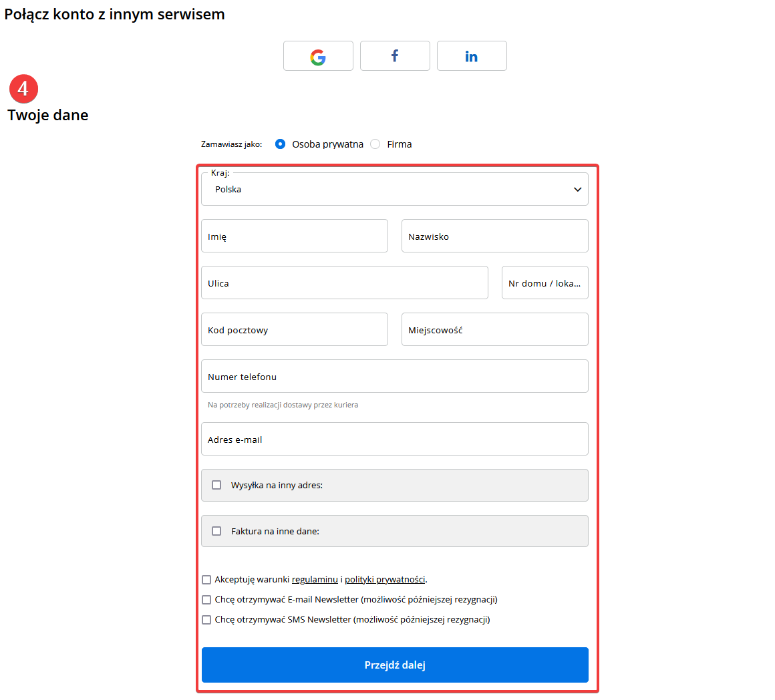775x700 pixels.
Task: Open the Kraj country dropdown
Action: tap(394, 190)
